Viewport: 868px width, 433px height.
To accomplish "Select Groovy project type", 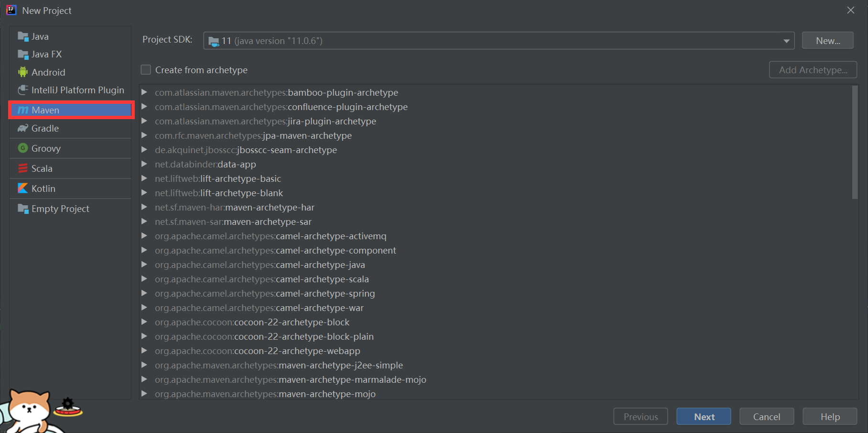I will (x=70, y=148).
